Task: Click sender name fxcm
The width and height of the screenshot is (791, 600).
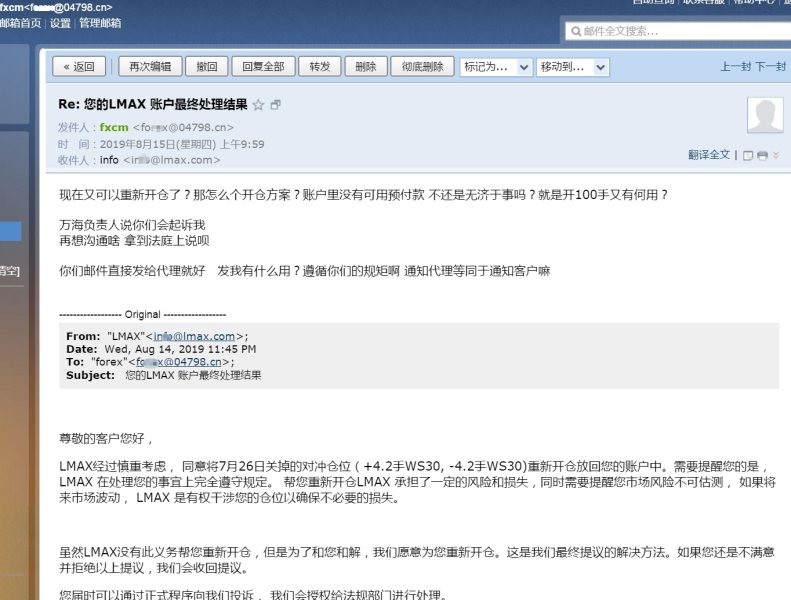Action: (x=114, y=127)
